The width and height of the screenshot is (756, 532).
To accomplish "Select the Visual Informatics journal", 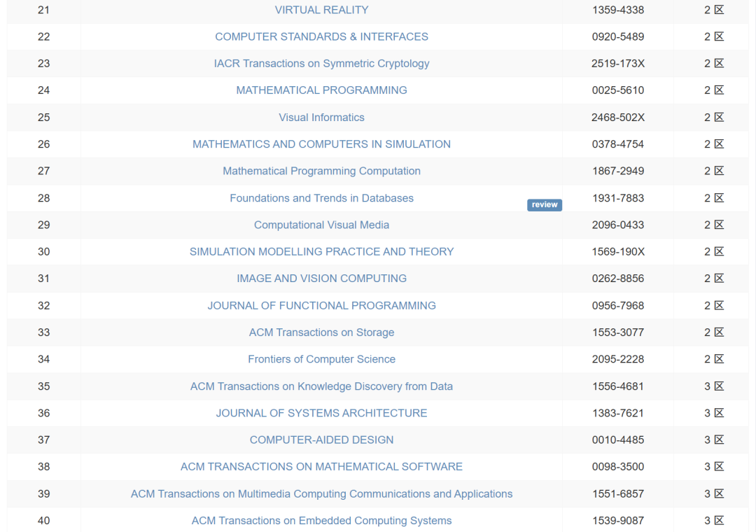I will coord(321,117).
